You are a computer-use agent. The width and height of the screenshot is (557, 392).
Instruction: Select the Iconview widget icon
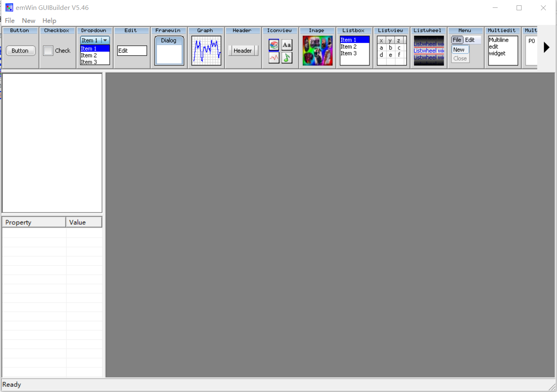280,51
